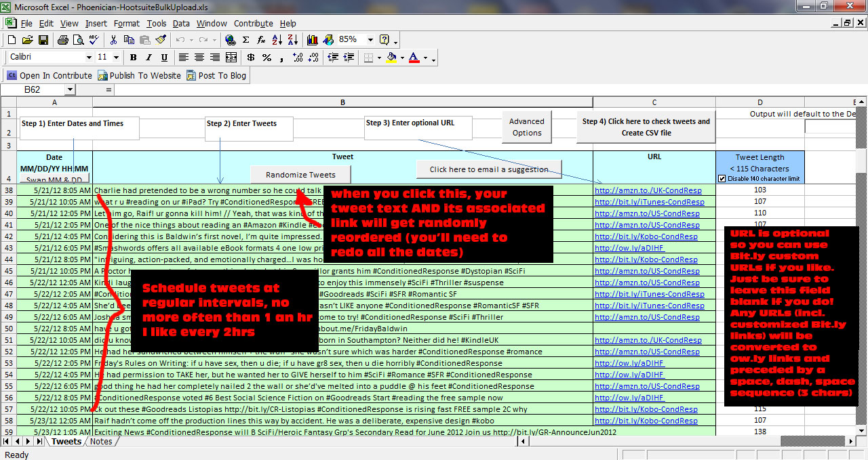Open the 85% zoom dropdown

coord(371,40)
